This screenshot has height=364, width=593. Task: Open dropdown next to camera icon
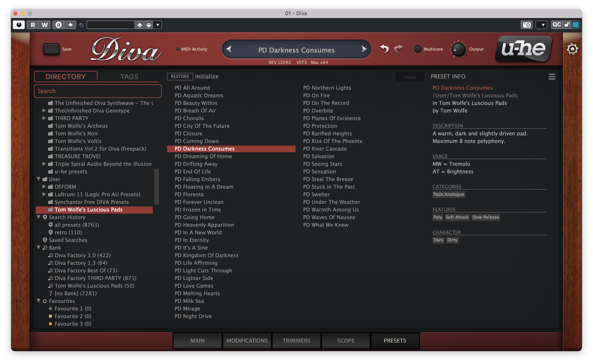click(541, 25)
